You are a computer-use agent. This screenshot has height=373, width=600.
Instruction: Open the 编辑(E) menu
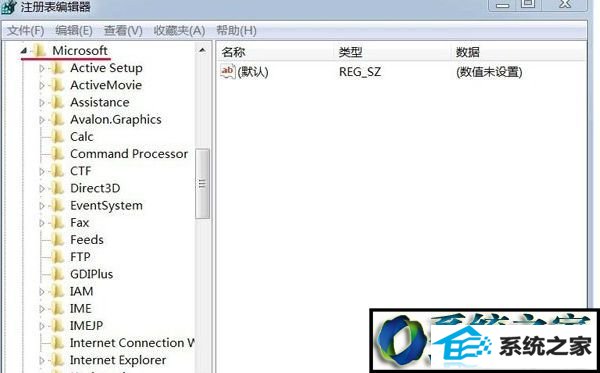point(74,31)
